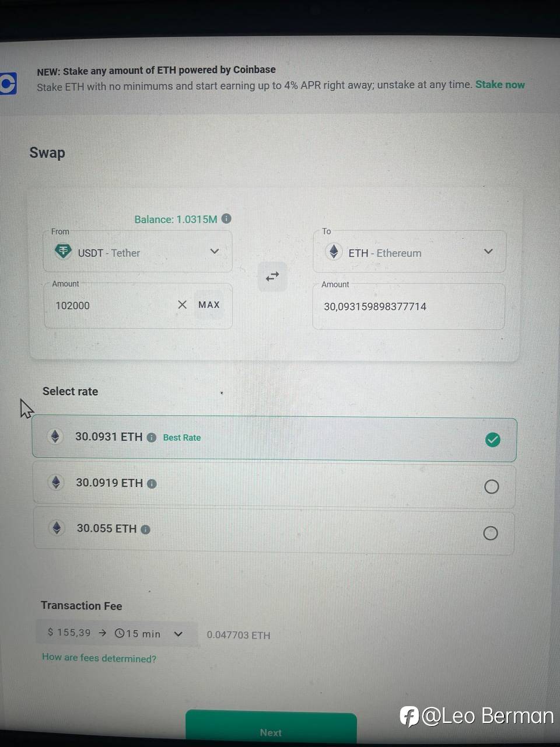Click the Coinbase logo icon

[8, 83]
